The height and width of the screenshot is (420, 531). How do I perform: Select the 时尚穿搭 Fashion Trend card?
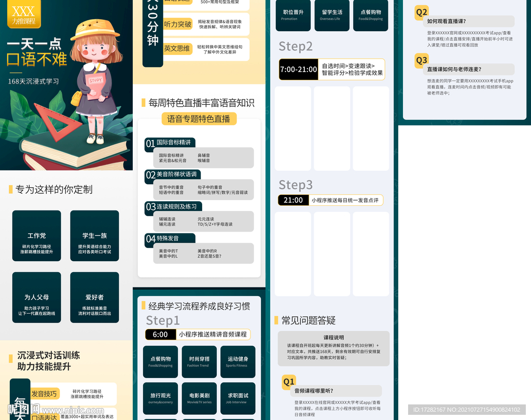(199, 362)
